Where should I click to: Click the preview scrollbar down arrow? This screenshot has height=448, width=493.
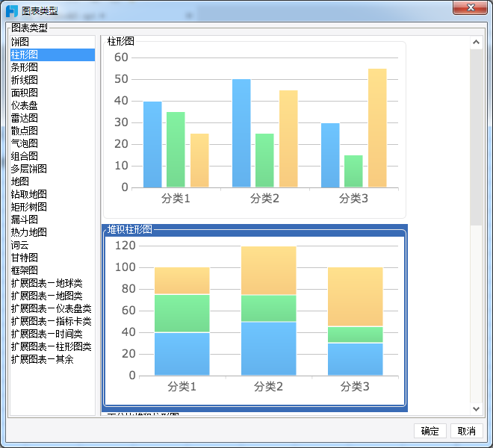tap(476, 408)
